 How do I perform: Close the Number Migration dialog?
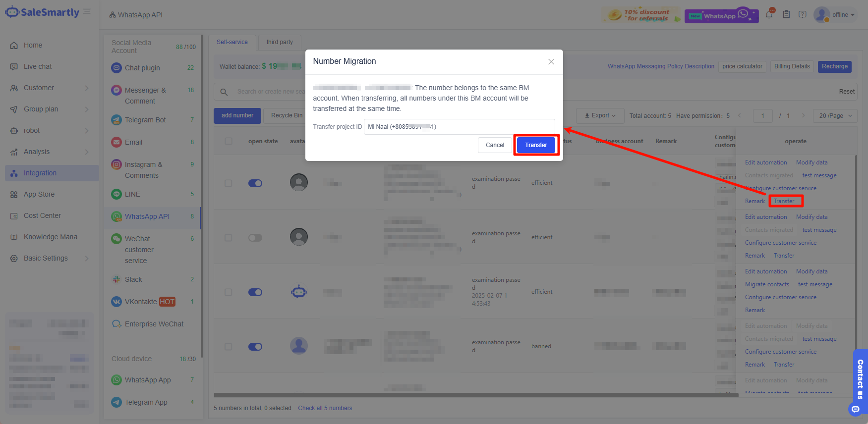[x=551, y=61]
